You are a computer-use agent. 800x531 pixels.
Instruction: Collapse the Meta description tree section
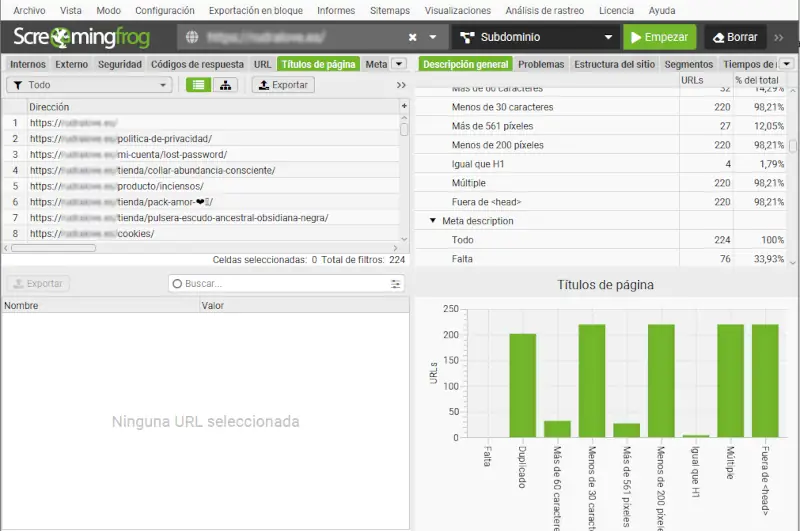click(433, 220)
